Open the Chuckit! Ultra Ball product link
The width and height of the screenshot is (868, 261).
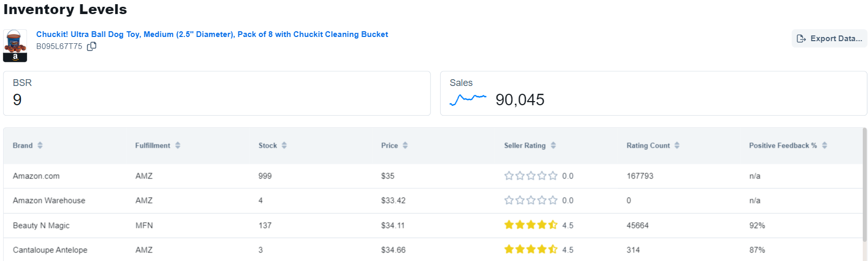pyautogui.click(x=212, y=34)
